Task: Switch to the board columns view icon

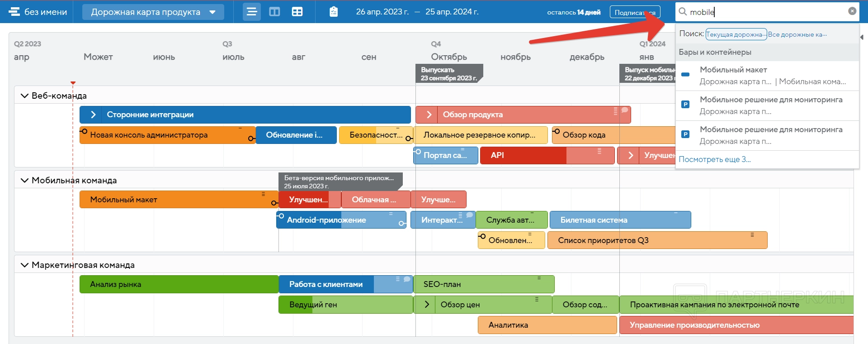Action: [x=274, y=12]
